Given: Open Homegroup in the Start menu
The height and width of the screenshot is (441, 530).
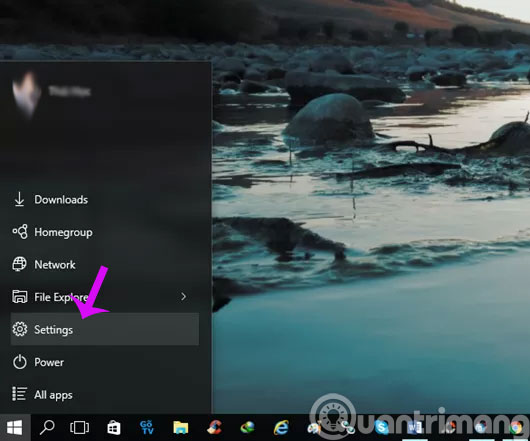Looking at the screenshot, I should coord(104,232).
